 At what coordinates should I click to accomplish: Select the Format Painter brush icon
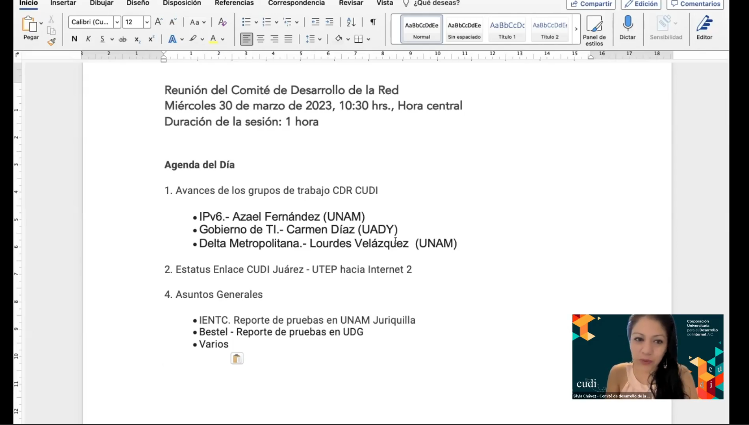(x=51, y=42)
